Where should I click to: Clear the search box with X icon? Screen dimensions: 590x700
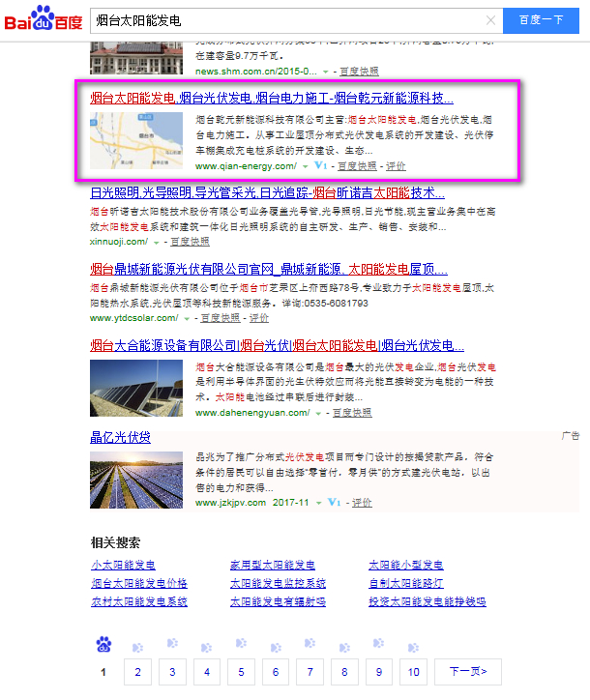point(490,19)
